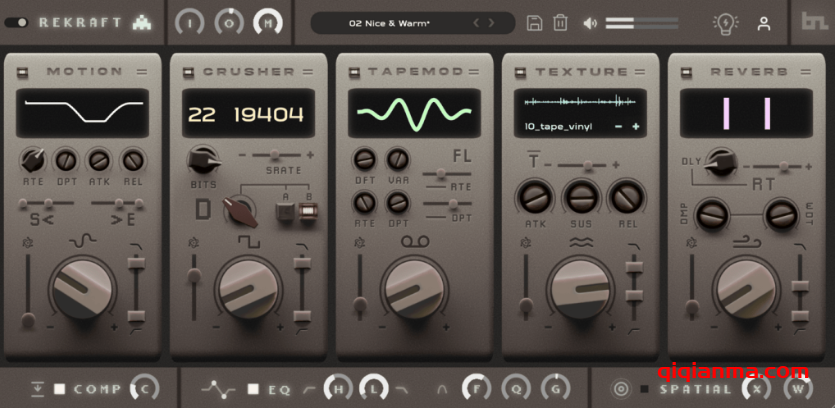Toggle the Reverb module power
This screenshot has width=835, height=408.
tap(686, 72)
